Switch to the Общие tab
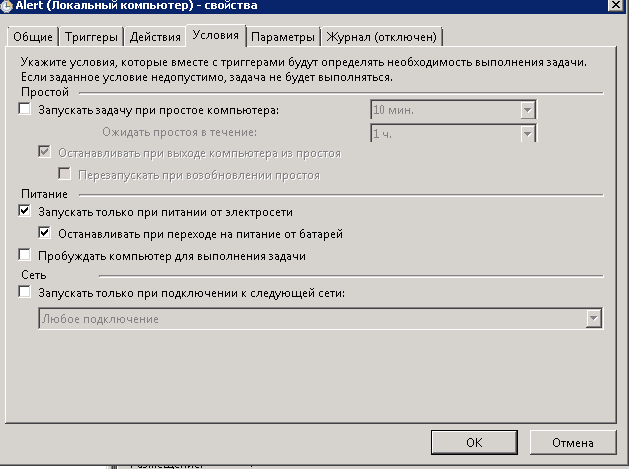This screenshot has width=629, height=469. 33,37
